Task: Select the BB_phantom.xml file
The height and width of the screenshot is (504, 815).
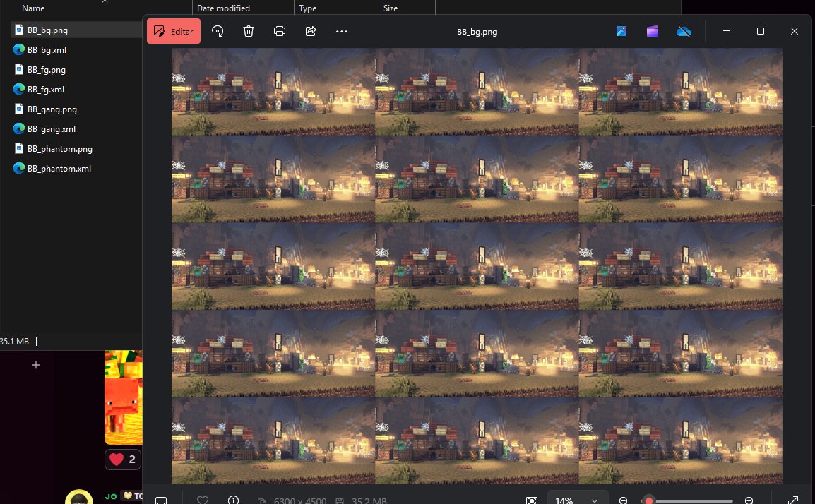Action: [59, 168]
